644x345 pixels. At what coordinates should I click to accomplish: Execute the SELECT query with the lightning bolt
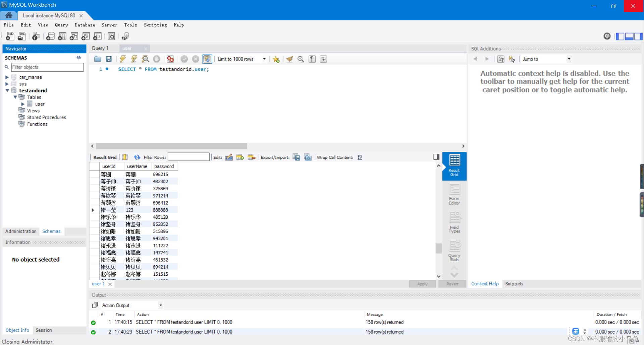pyautogui.click(x=123, y=59)
